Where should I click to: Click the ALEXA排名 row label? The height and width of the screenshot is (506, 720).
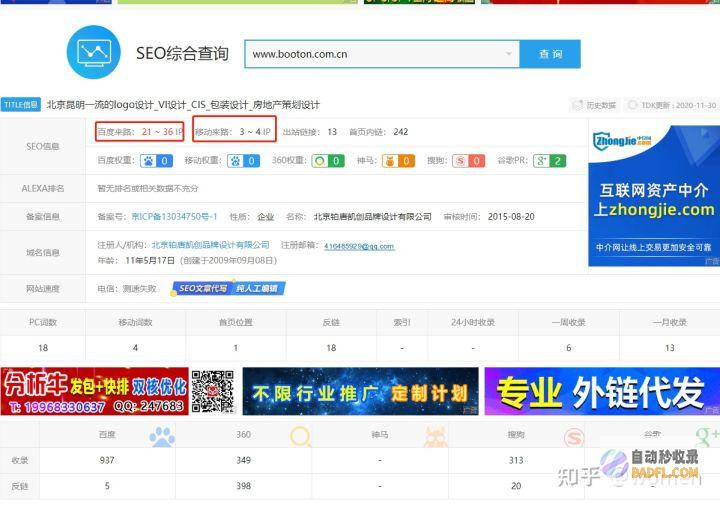point(43,188)
